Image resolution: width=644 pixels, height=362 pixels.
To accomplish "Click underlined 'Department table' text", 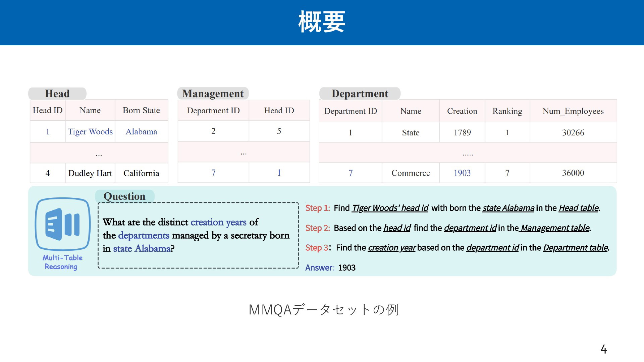I will pos(576,248).
